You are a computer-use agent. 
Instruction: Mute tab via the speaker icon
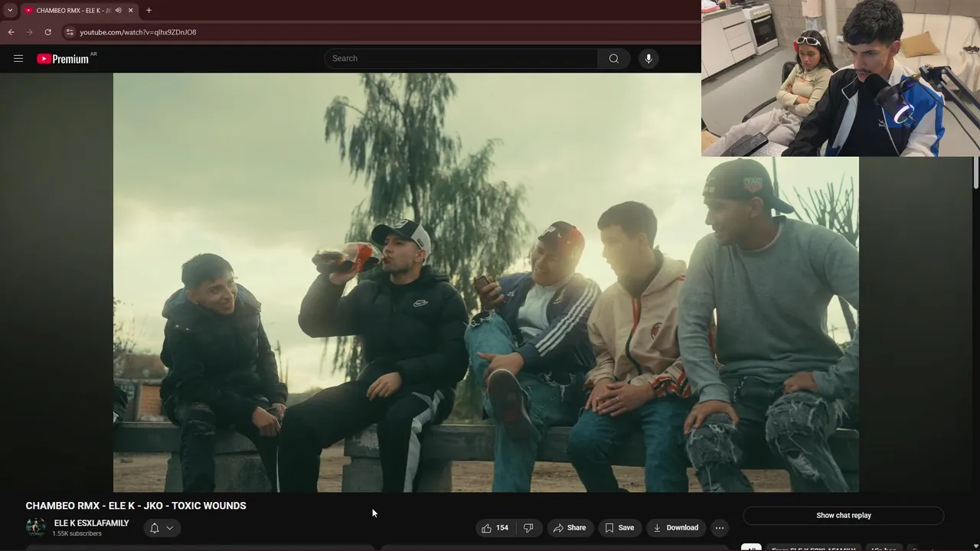click(118, 10)
